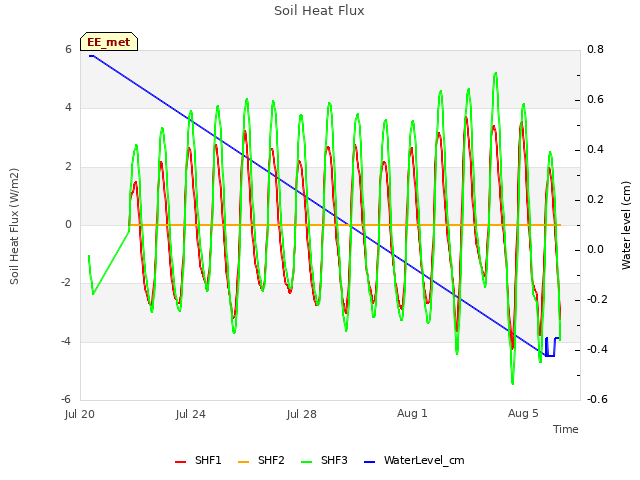Click the blue WaterLevel_cm legend color marker
The width and height of the screenshot is (640, 480).
click(x=369, y=462)
